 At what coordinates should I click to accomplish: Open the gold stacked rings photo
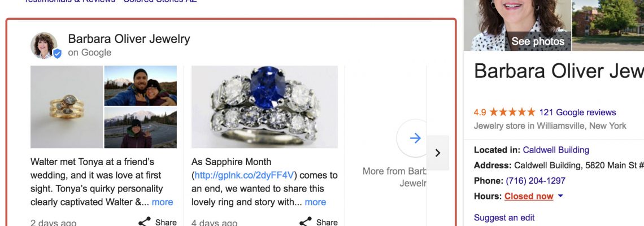pyautogui.click(x=67, y=107)
